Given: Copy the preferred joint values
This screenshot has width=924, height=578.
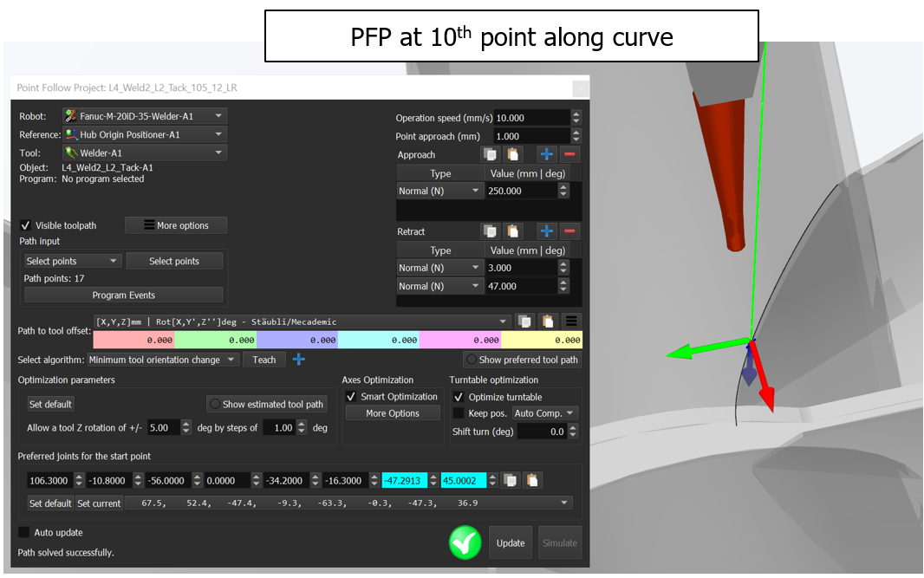Looking at the screenshot, I should (510, 480).
